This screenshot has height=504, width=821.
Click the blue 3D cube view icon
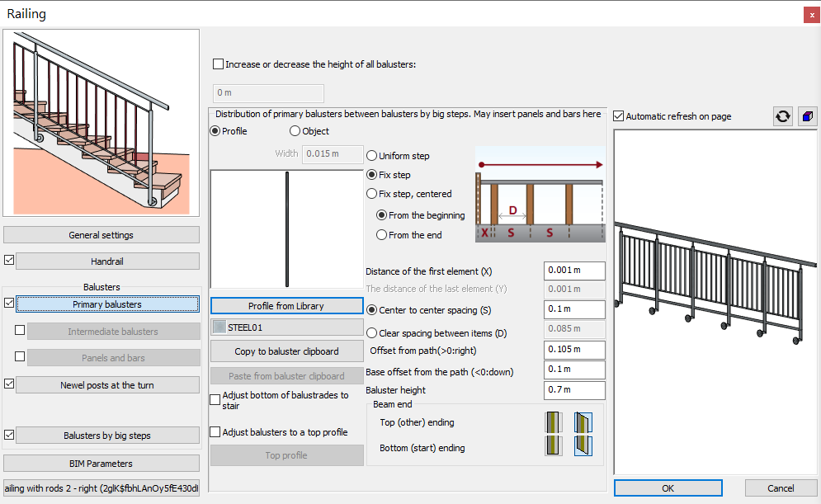[x=807, y=116]
